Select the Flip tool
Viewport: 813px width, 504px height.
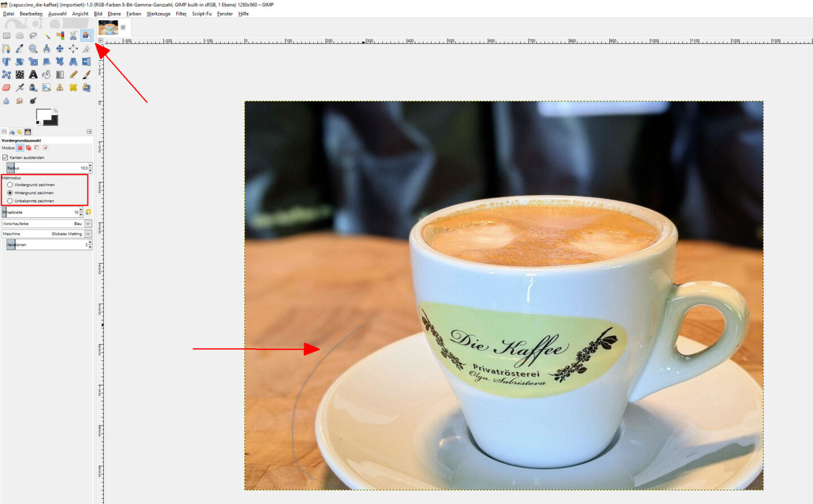coord(86,62)
